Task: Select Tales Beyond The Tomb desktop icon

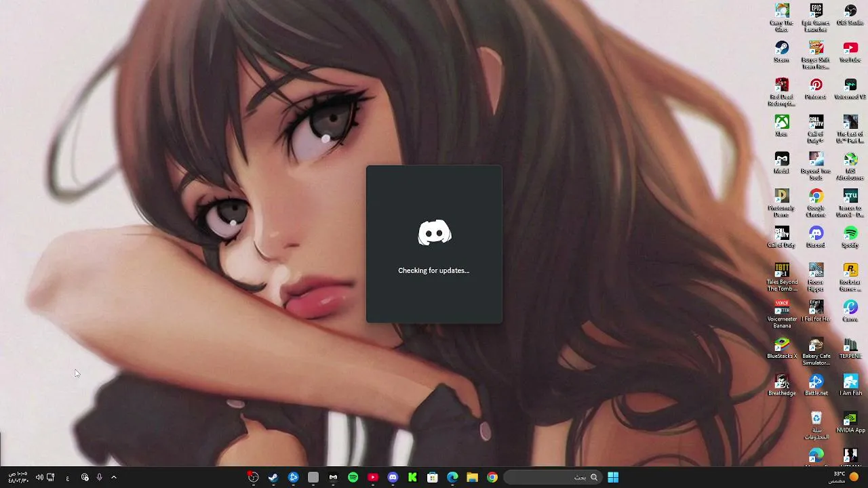Action: coord(782,278)
